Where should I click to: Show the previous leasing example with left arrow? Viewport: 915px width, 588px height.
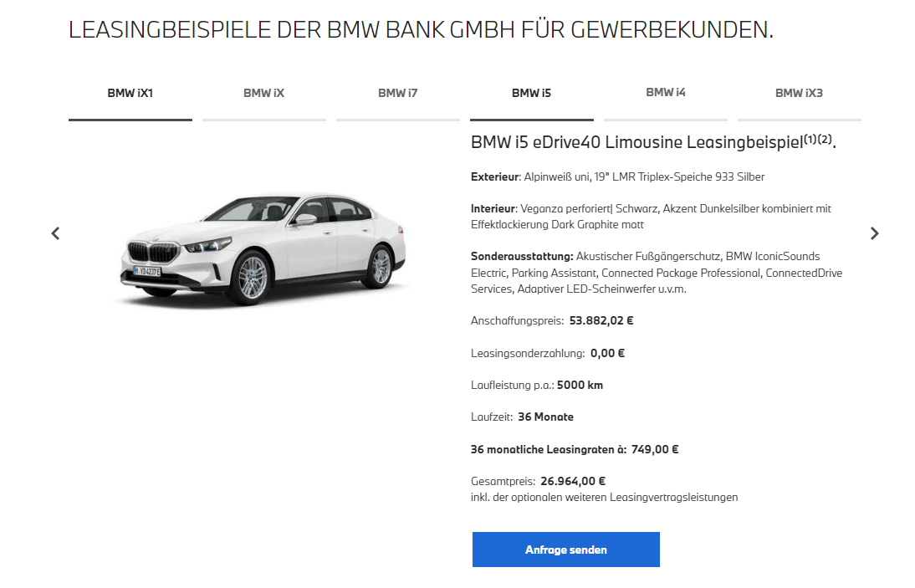(x=55, y=233)
